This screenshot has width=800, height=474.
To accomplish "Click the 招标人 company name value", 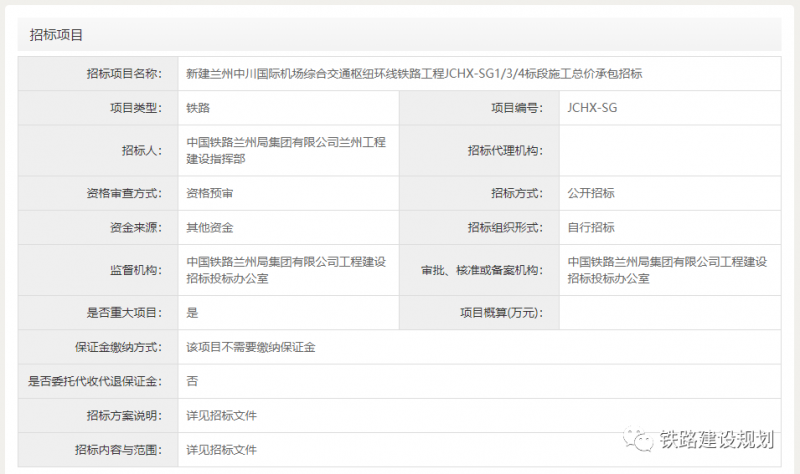I will [x=285, y=151].
